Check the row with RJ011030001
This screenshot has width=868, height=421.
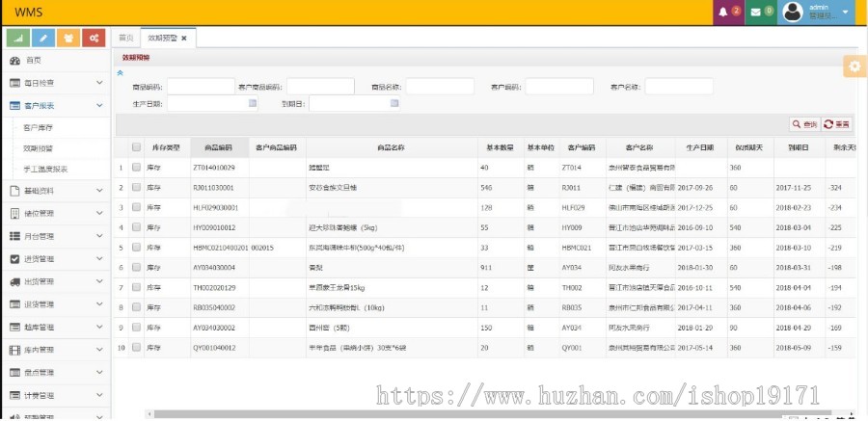[x=136, y=188]
